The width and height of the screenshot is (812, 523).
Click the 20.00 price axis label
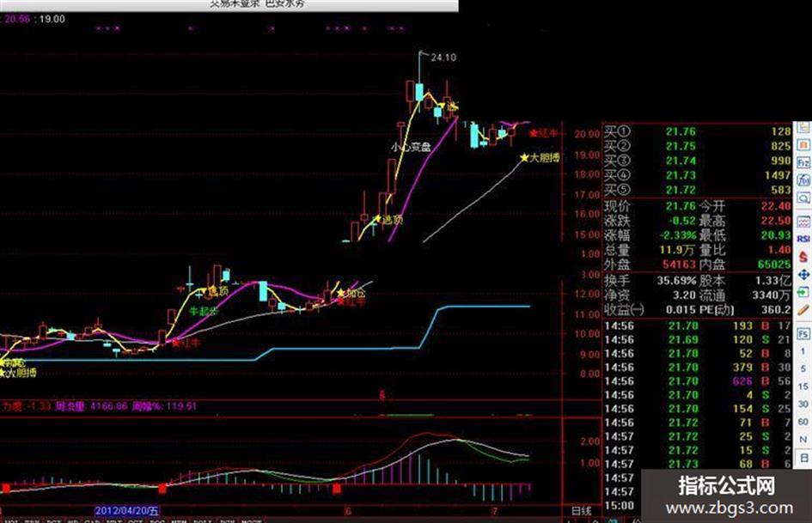tap(586, 134)
